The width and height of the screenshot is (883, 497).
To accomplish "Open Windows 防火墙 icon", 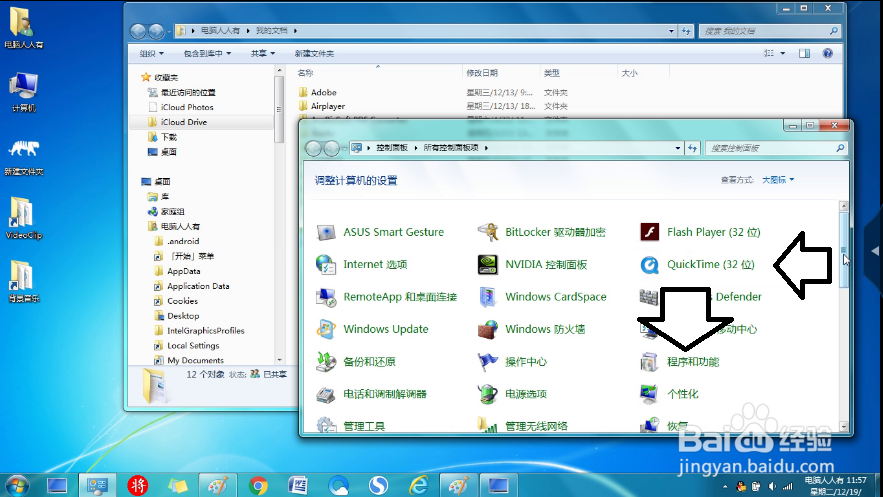I will point(487,329).
